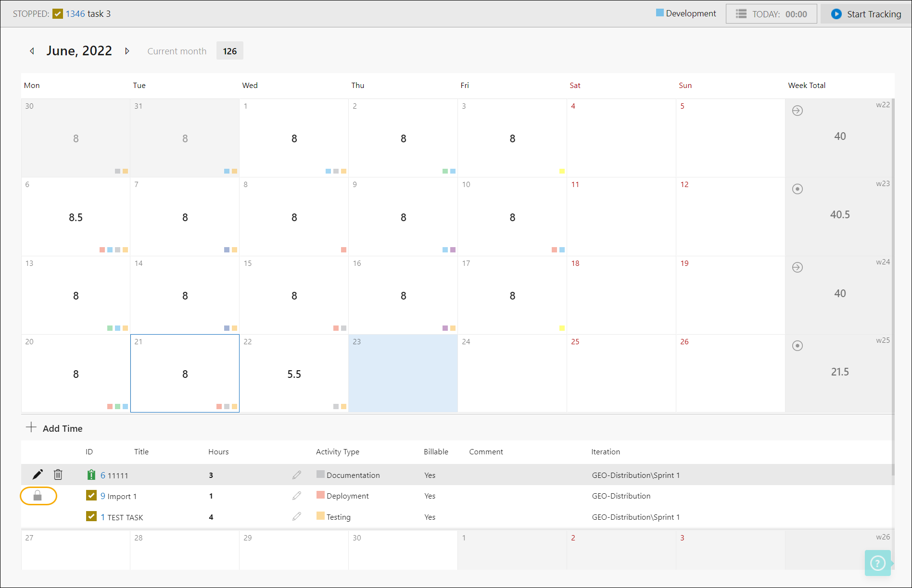Click the week 25 total 21.5
Screen dimensions: 912x588
pyautogui.click(x=840, y=372)
